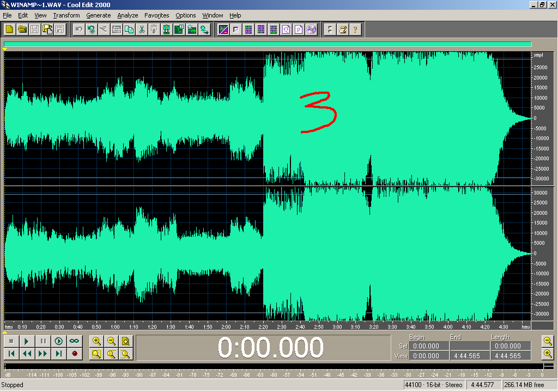Toggle loop playback with the infinity button

[75, 341]
